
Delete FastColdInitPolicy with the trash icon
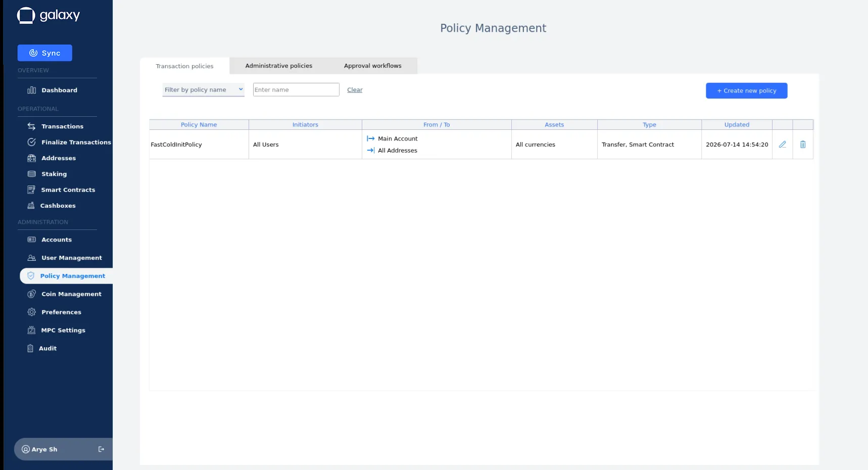(x=803, y=145)
